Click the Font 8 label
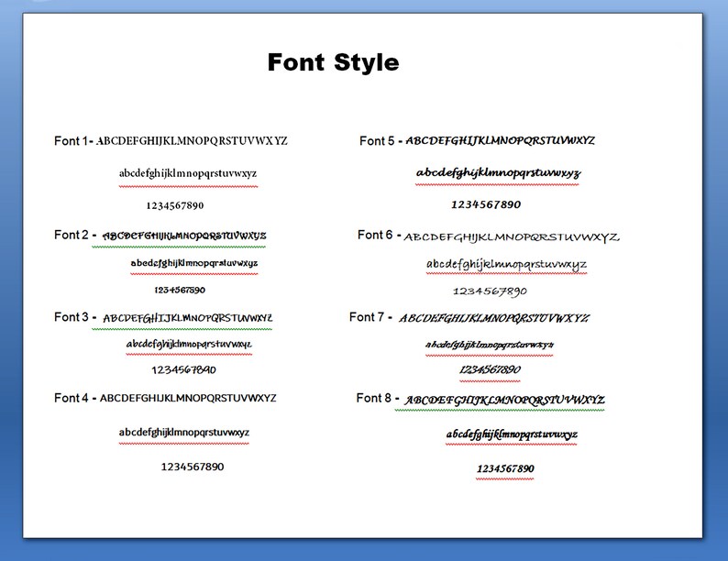The image size is (728, 561). tap(374, 398)
